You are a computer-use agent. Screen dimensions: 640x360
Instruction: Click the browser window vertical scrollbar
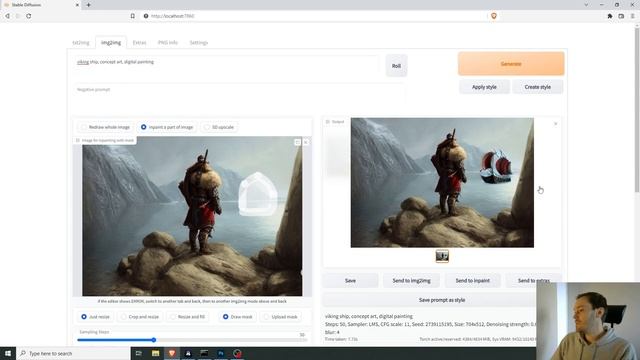[637, 110]
